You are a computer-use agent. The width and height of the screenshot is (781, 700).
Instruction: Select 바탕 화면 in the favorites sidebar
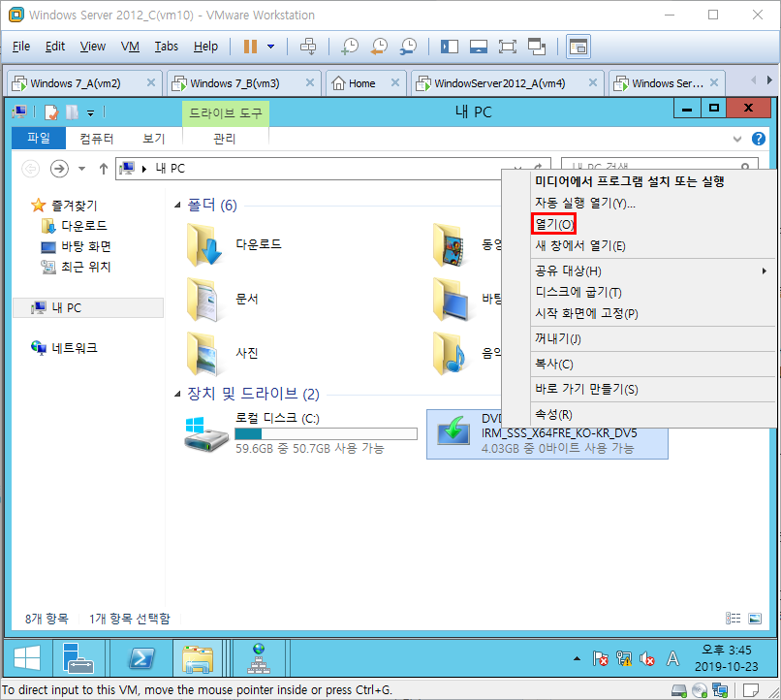tap(76, 246)
